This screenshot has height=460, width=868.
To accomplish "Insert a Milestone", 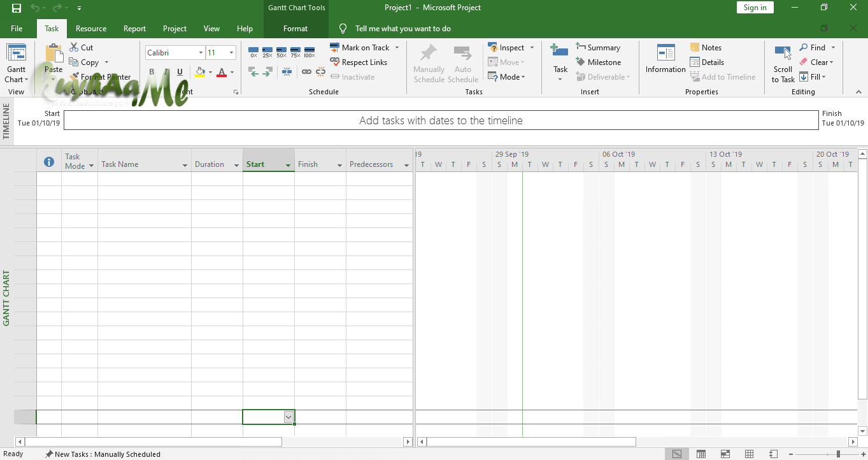I will tap(598, 62).
